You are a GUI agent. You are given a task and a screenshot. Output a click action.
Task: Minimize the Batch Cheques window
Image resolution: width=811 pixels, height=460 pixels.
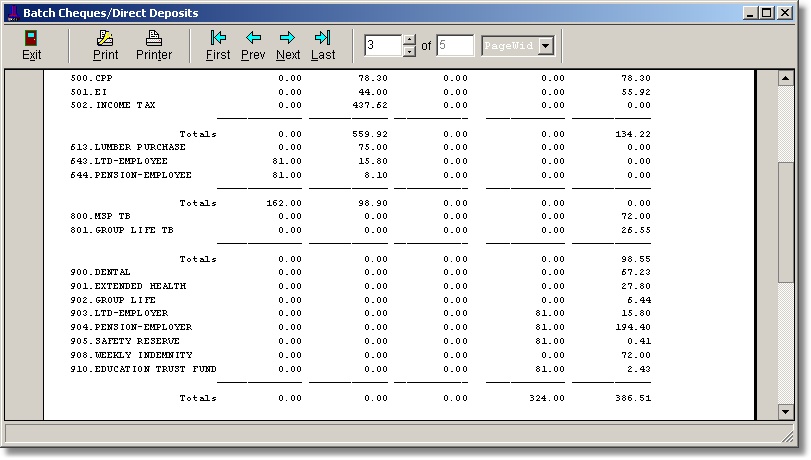click(x=751, y=13)
